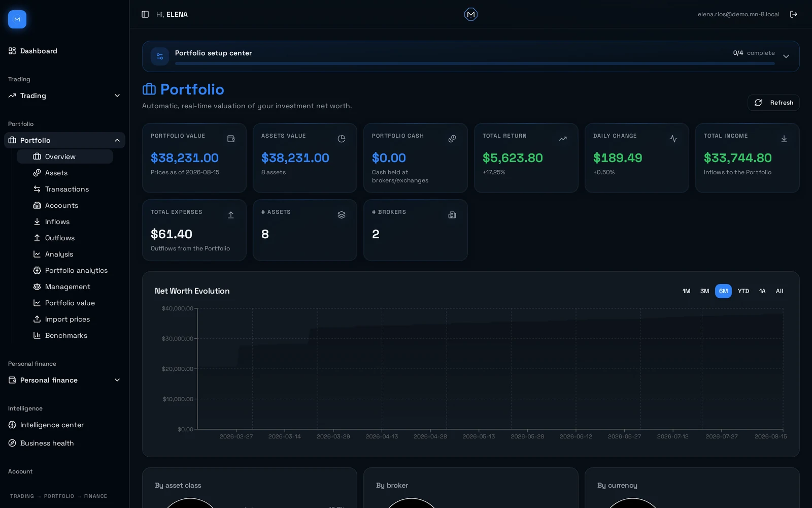Toggle the sidebar panel icon
Image resolution: width=812 pixels, height=508 pixels.
[x=145, y=14]
